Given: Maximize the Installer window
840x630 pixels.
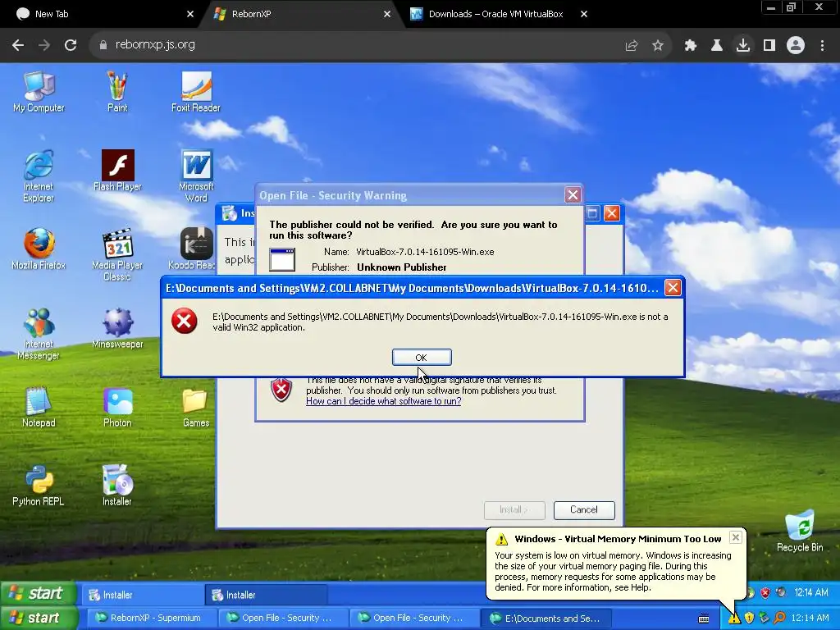Looking at the screenshot, I should point(592,213).
